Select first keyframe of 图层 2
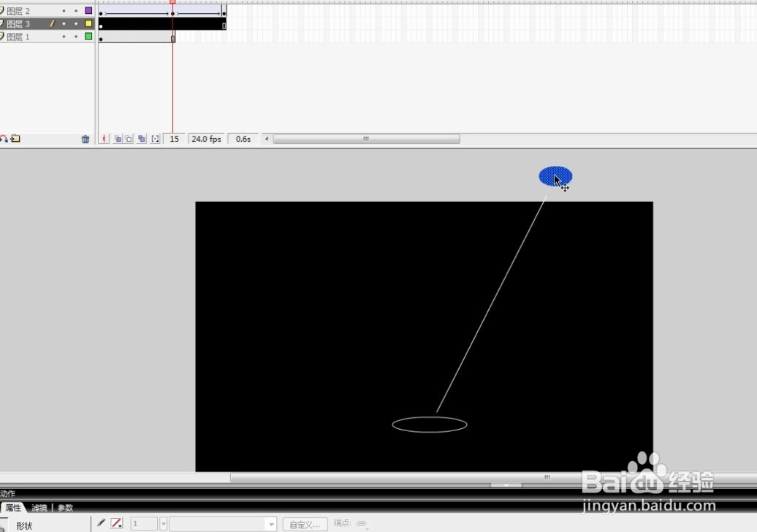This screenshot has height=532, width=757. click(x=101, y=13)
